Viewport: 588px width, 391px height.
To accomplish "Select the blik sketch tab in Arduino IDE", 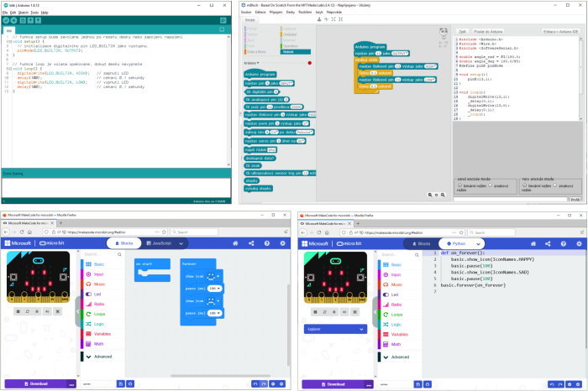I will click(9, 31).
